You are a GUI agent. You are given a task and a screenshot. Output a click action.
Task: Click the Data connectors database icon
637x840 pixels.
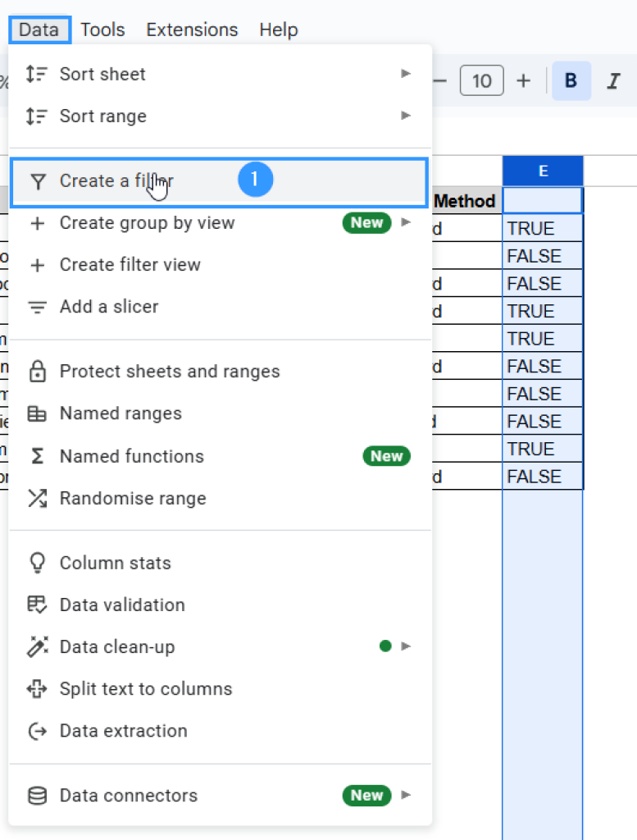pyautogui.click(x=37, y=796)
